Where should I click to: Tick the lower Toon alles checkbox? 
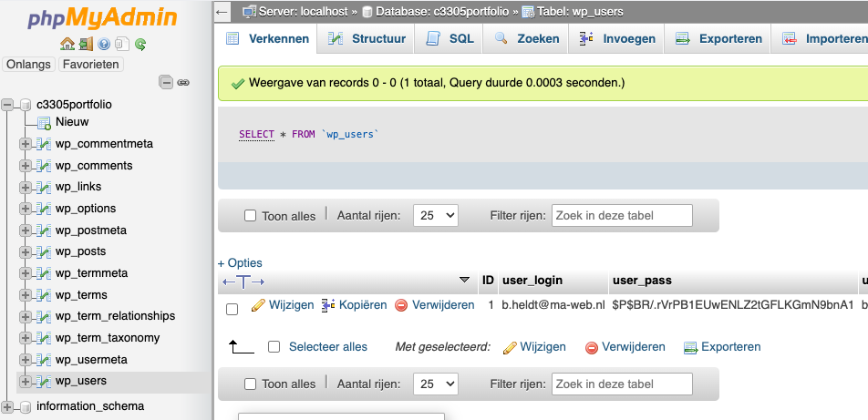coord(250,384)
